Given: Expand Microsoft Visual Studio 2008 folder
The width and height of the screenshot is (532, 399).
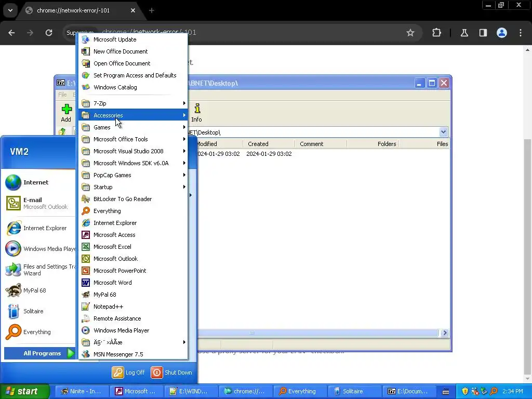Looking at the screenshot, I should click(x=133, y=151).
